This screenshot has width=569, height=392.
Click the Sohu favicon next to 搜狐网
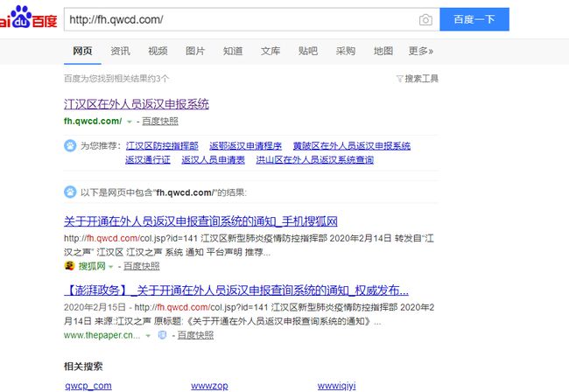tap(69, 266)
